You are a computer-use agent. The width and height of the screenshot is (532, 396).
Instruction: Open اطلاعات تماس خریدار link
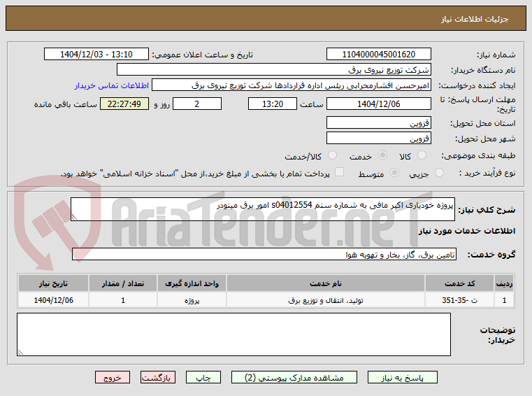[112, 85]
